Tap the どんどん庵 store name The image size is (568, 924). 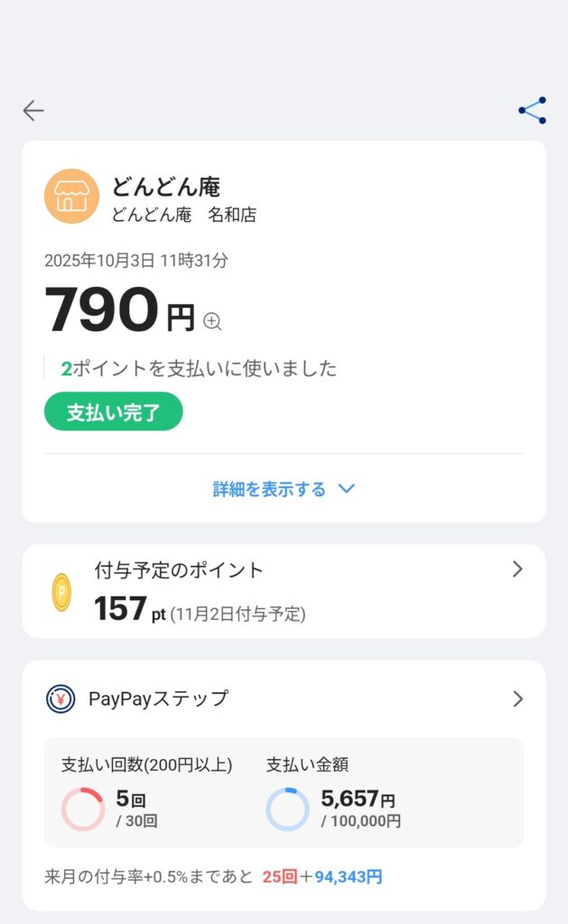(166, 187)
